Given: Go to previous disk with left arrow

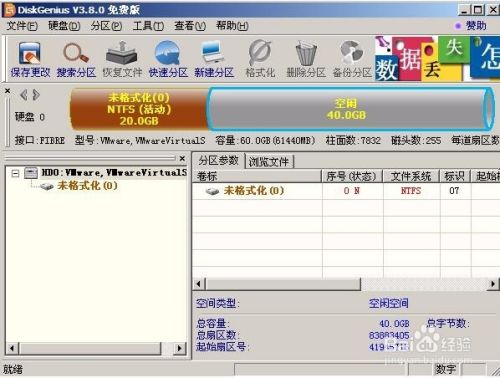Looking at the screenshot, I should click(x=23, y=95).
